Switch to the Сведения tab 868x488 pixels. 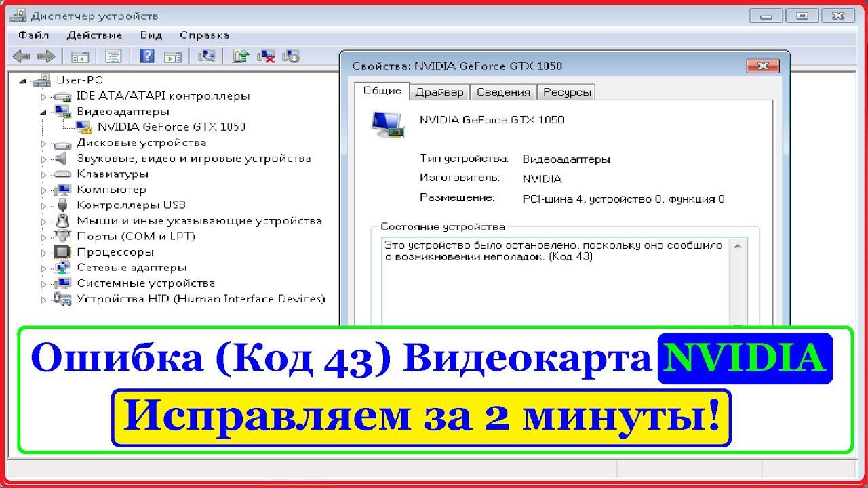coord(503,92)
